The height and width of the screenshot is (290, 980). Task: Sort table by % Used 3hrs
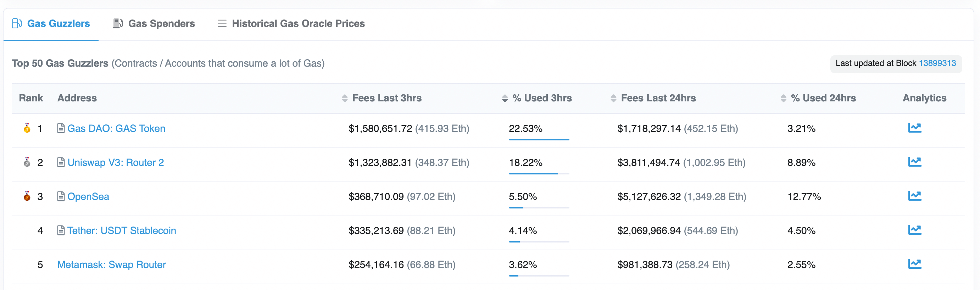(x=541, y=98)
